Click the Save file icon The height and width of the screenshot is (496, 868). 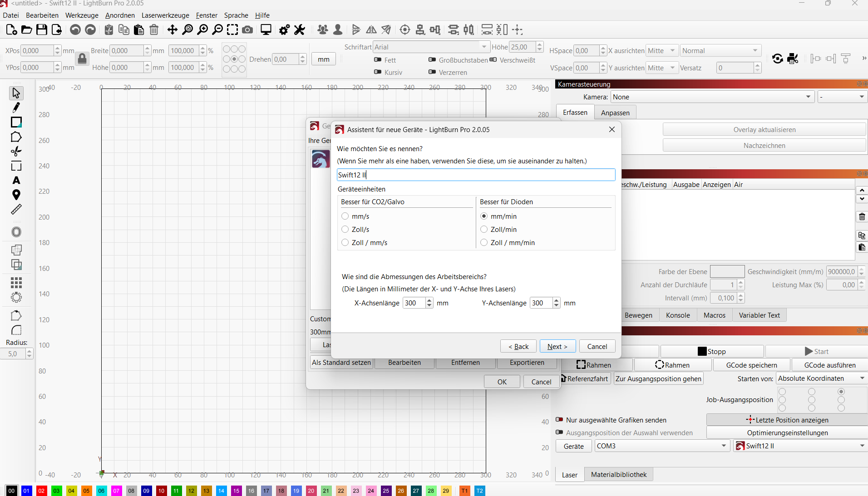pyautogui.click(x=42, y=30)
